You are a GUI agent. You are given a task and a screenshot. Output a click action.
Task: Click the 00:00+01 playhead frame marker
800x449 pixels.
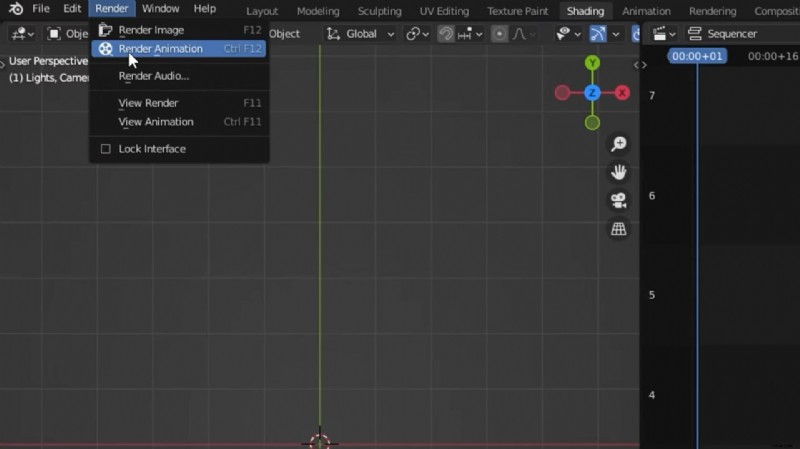click(x=697, y=57)
